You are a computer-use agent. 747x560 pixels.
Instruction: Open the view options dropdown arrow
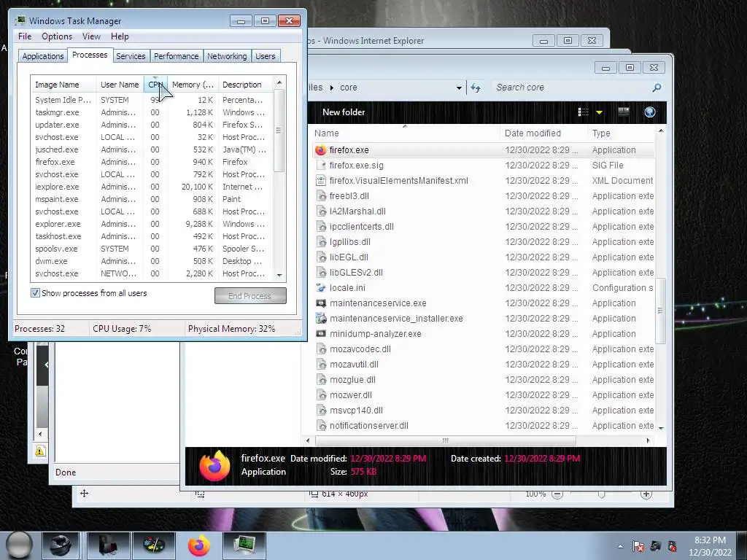coord(600,112)
